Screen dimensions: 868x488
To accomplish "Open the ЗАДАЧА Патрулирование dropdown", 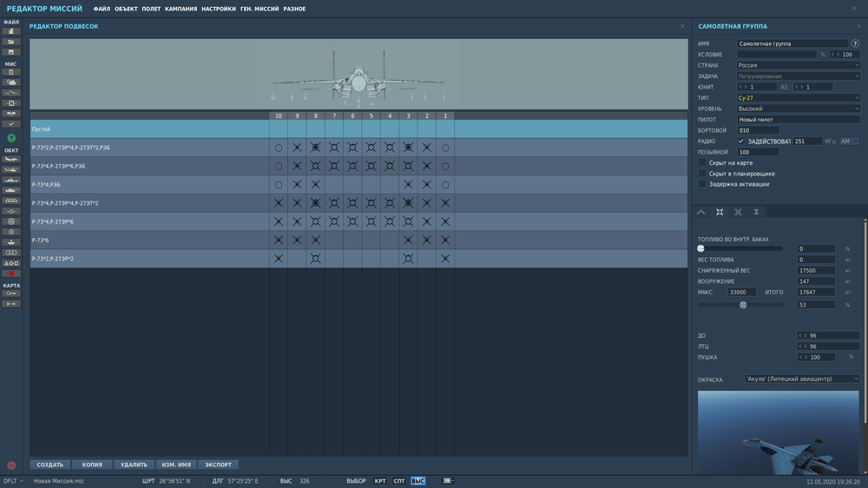I will [799, 76].
